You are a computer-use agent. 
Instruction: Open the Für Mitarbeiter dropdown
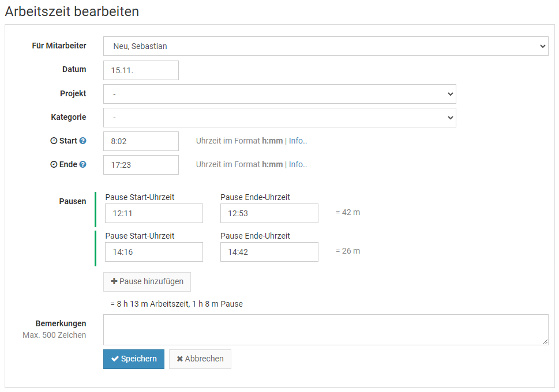tap(325, 46)
